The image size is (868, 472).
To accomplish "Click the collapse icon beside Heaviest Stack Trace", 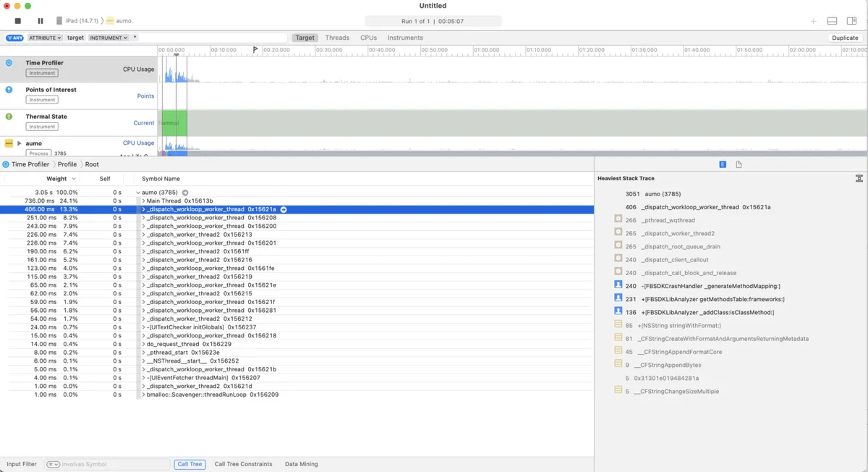I will coord(859,178).
